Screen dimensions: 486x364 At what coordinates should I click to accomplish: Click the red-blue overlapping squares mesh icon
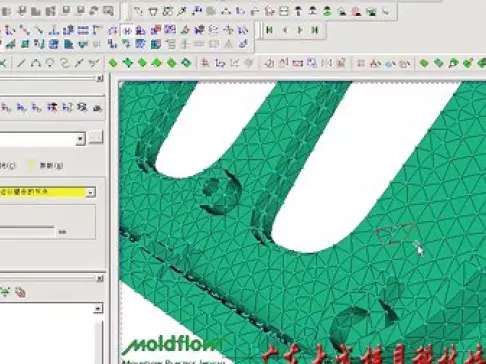[155, 30]
